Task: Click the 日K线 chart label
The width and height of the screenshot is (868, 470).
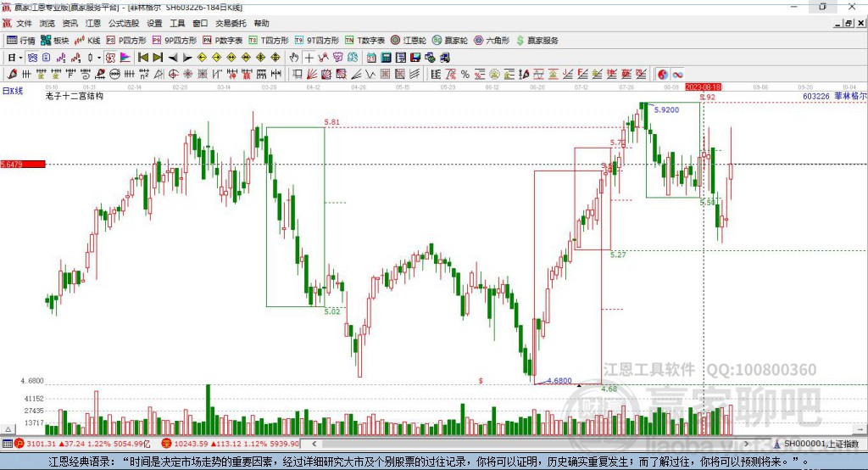Action: click(x=13, y=91)
